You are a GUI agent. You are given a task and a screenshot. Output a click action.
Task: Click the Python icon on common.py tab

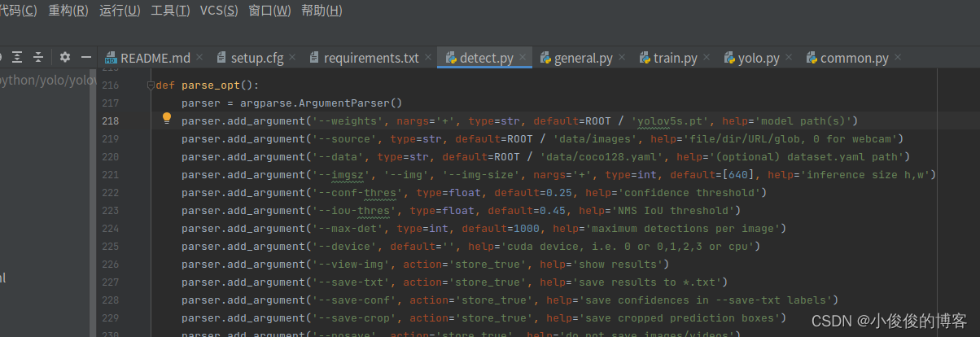pos(812,58)
